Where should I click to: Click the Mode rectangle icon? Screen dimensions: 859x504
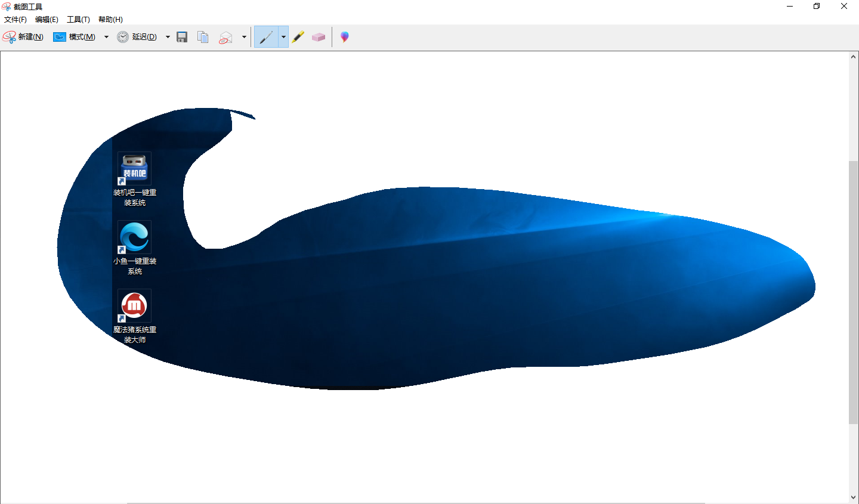click(59, 37)
